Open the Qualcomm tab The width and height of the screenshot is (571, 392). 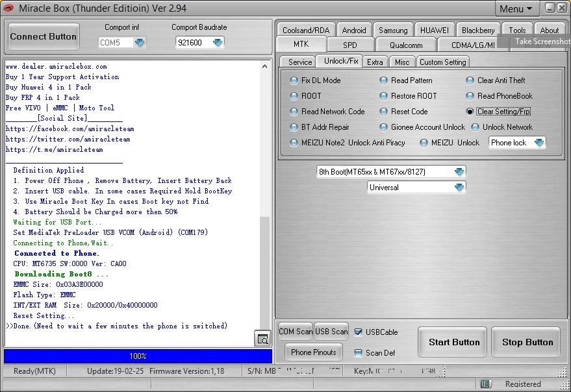406,45
